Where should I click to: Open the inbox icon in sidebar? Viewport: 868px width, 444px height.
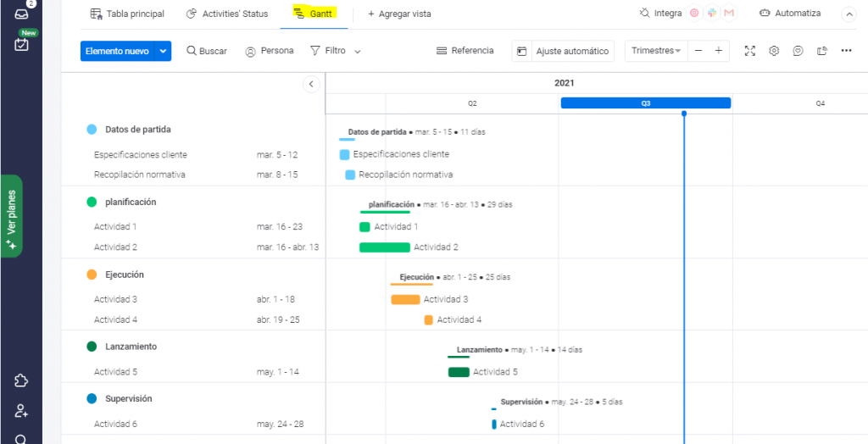pos(21,12)
